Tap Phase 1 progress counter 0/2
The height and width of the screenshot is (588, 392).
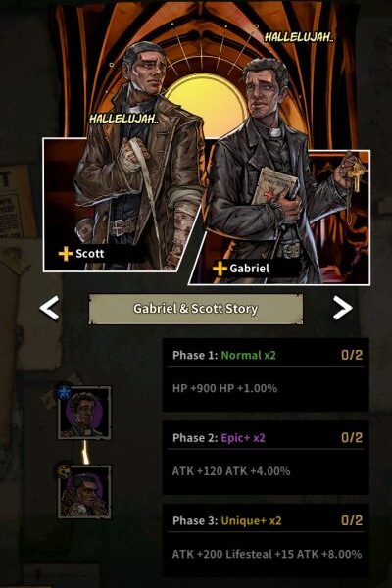point(352,355)
